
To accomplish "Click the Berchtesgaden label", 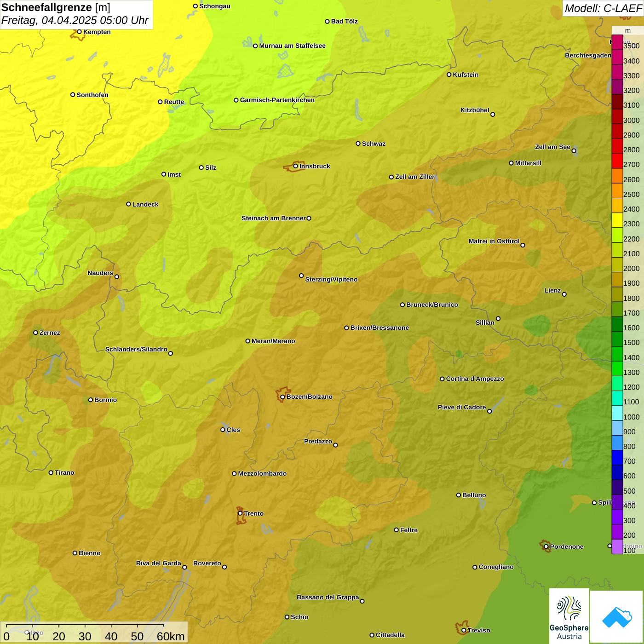I will pyautogui.click(x=588, y=56).
